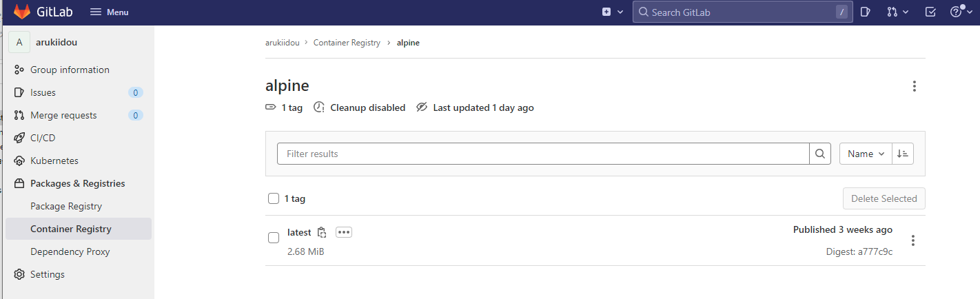
Task: Open the create new plus dropdown
Action: click(x=613, y=12)
